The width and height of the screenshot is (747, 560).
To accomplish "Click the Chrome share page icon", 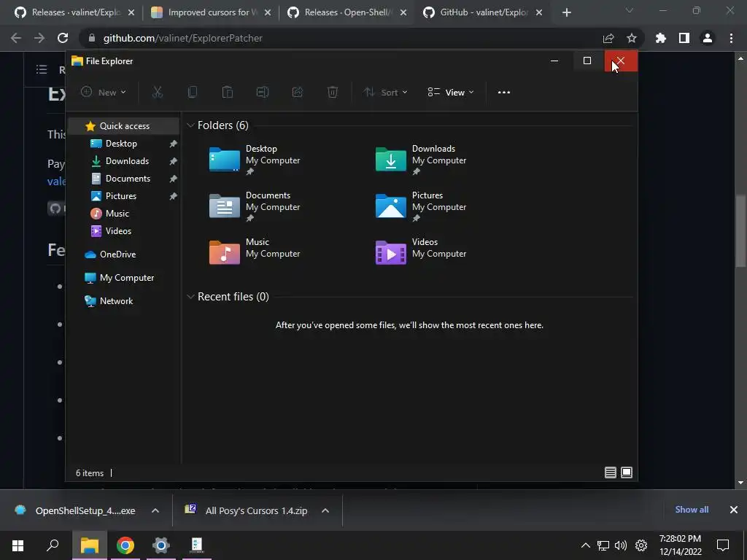I will pos(608,38).
